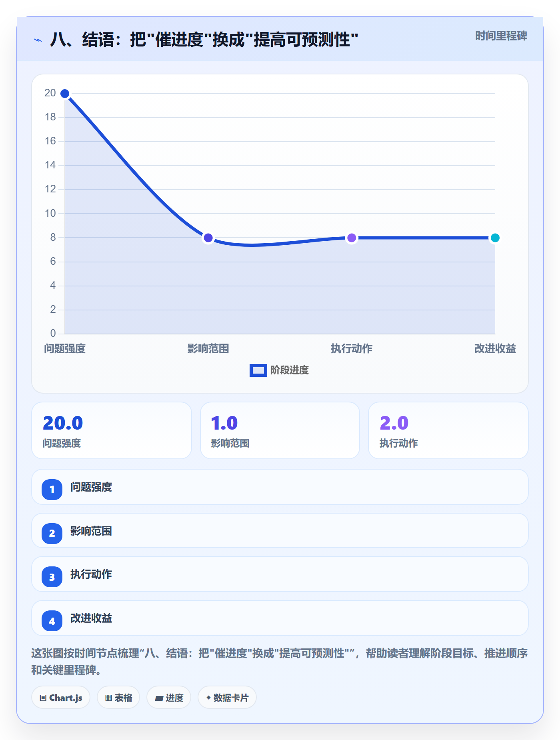560x740 pixels.
Task: Click step badge number 2
Action: (52, 533)
